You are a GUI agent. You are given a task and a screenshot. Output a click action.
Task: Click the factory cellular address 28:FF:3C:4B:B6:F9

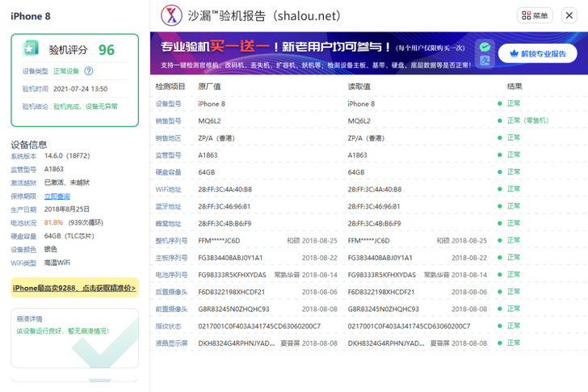point(225,224)
